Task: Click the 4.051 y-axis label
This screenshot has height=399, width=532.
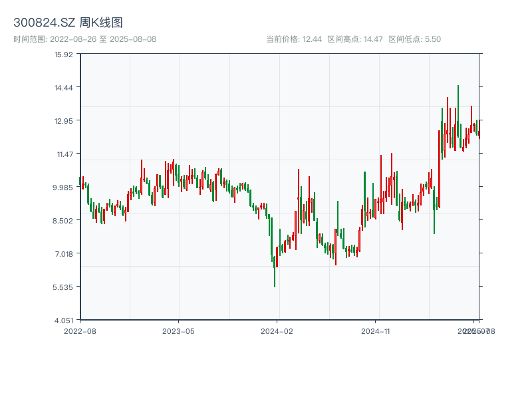Action: click(64, 321)
